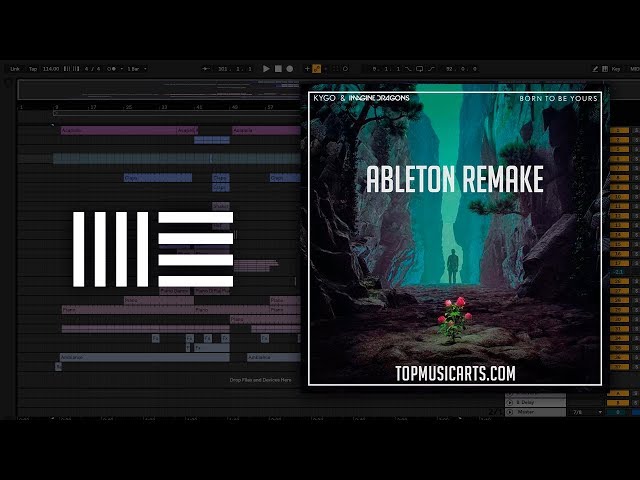
Task: Select the first Fx clip
Action: (156, 338)
